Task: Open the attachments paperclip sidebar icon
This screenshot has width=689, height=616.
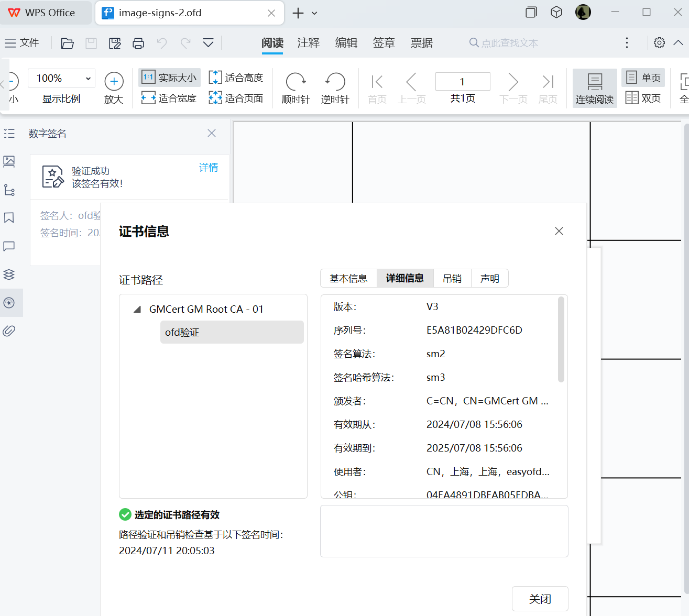Action: (x=9, y=331)
